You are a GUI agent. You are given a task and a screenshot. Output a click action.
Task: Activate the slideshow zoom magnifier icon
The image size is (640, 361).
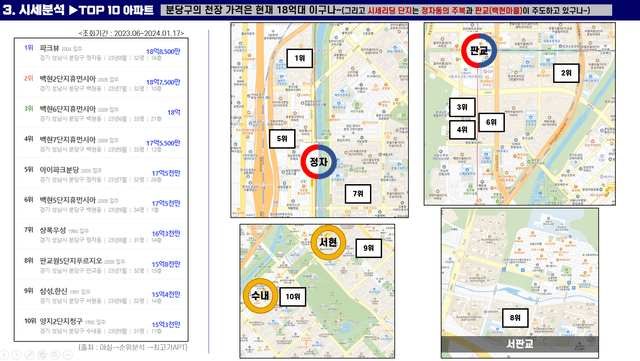point(55,355)
